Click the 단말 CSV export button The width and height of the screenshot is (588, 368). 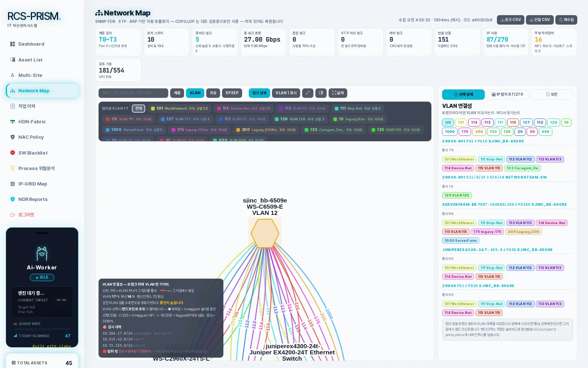click(x=540, y=20)
